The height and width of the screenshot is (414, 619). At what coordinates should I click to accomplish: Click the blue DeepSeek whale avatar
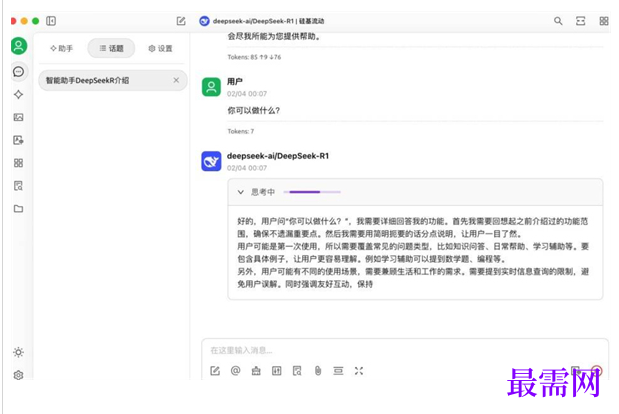click(x=211, y=161)
